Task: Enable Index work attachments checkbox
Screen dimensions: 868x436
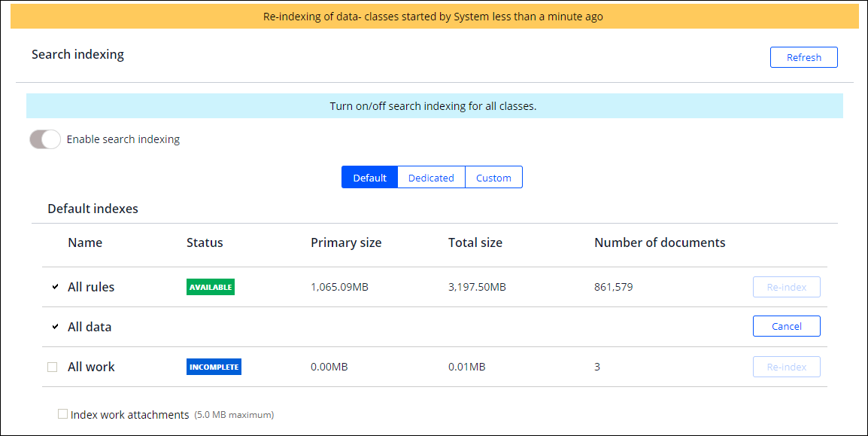Action: [x=62, y=414]
